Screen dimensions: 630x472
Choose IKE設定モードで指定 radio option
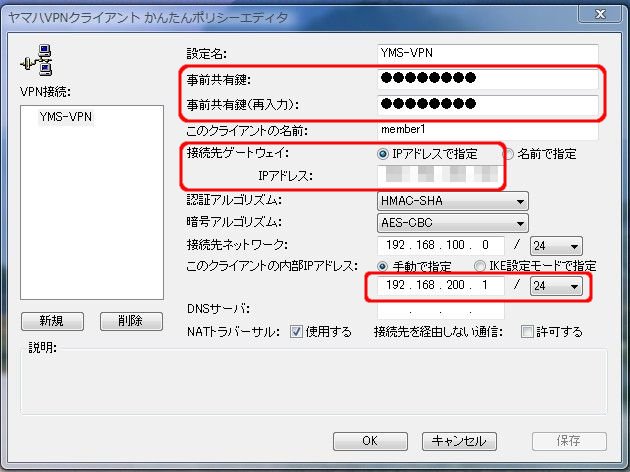480,266
